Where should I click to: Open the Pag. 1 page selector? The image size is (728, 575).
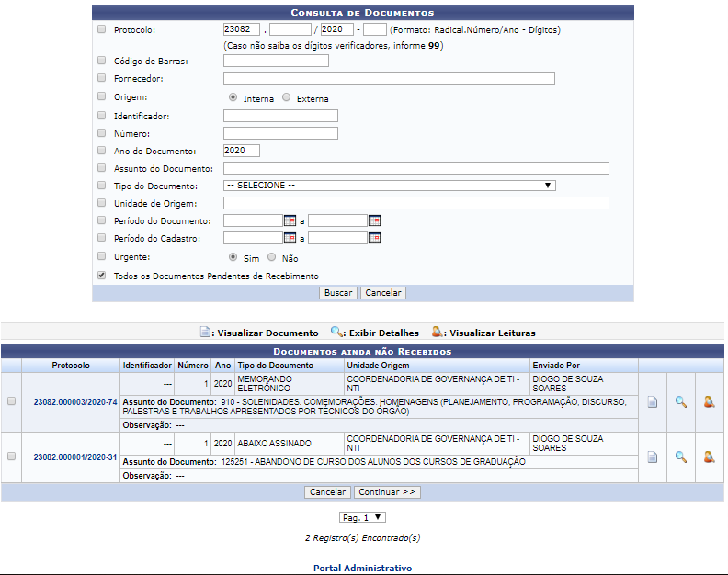pos(362,517)
